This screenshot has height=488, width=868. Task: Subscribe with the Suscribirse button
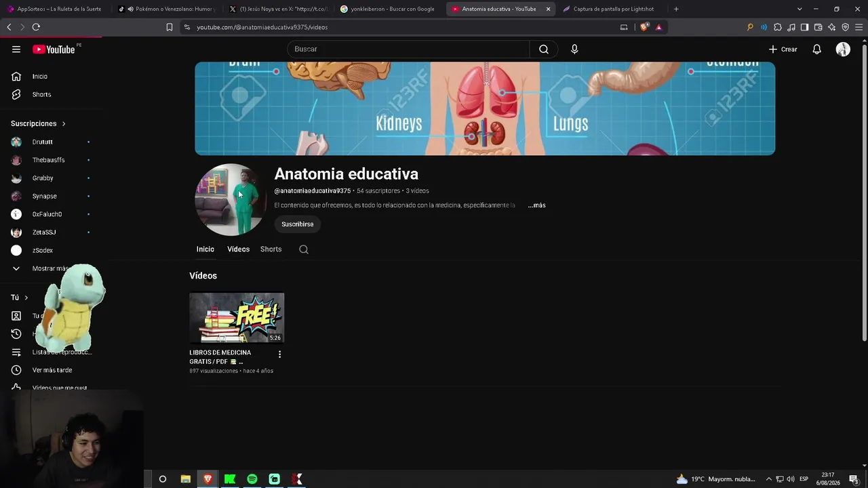(298, 224)
